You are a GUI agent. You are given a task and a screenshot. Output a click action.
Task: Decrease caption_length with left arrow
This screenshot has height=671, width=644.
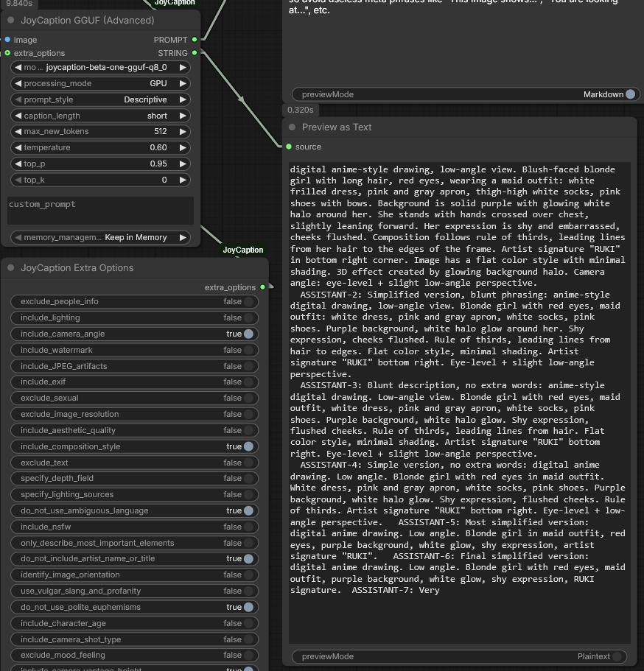(18, 116)
